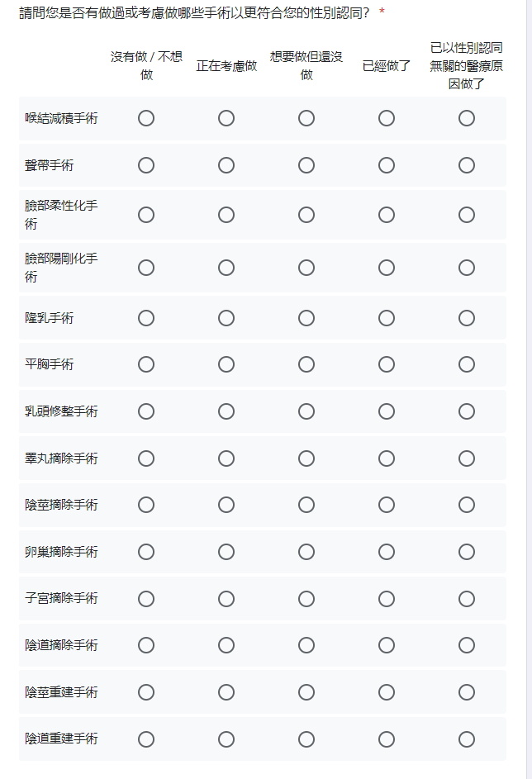Choose 沒有做/不想做 for 陰道重建手術
The image size is (532, 779).
point(146,739)
